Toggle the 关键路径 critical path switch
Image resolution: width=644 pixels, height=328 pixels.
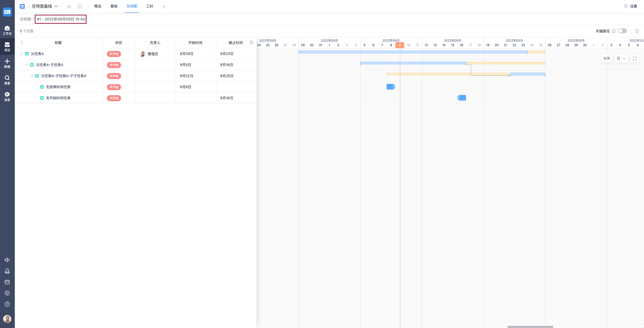622,31
